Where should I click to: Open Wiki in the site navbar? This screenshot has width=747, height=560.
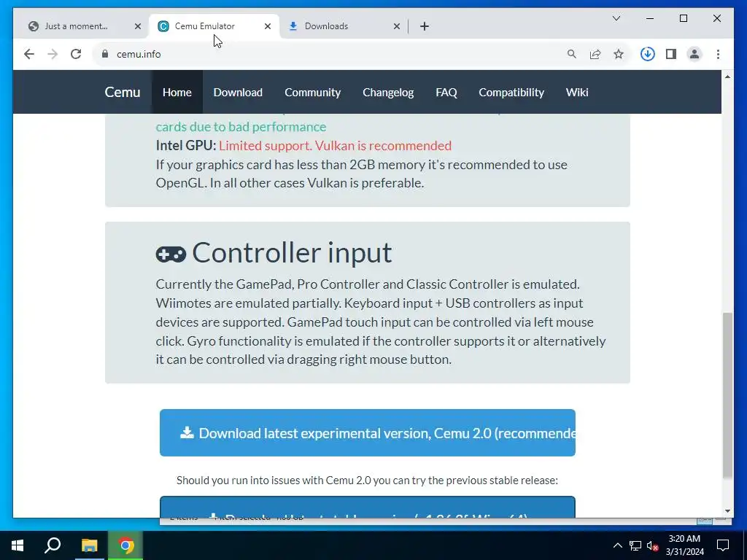point(577,92)
